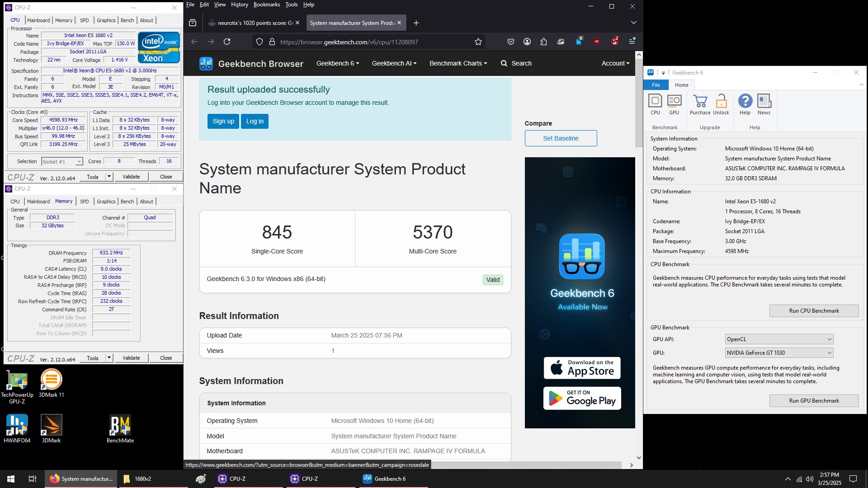Click Run CPU Benchmark button

[x=814, y=311]
